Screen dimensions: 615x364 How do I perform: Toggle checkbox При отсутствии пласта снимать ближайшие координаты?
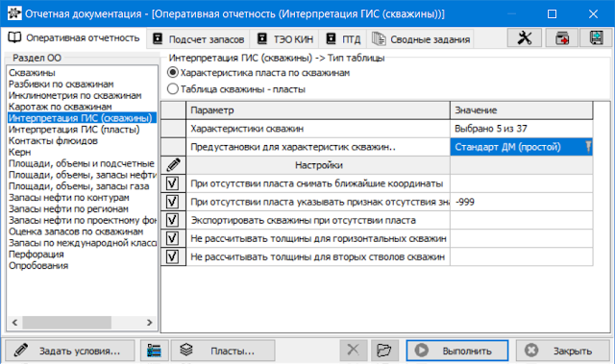[x=173, y=183]
